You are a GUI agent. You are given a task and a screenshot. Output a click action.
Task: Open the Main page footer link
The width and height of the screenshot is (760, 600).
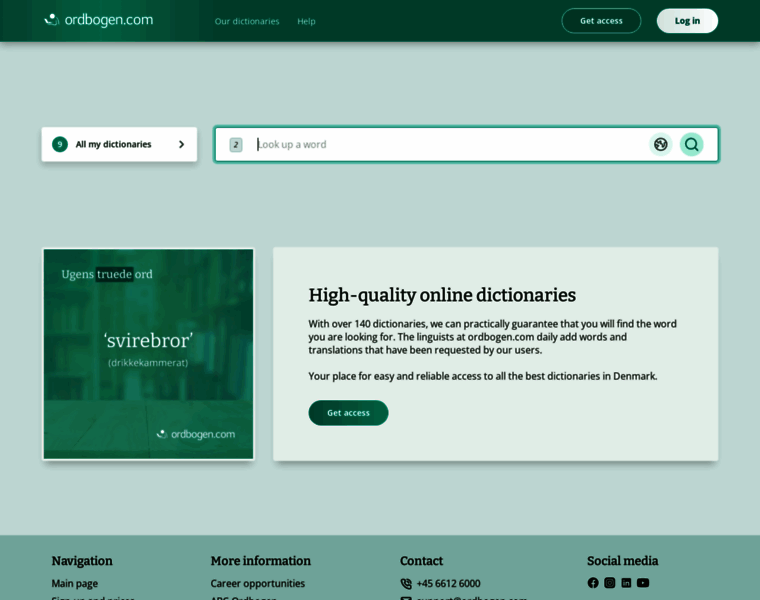[75, 584]
